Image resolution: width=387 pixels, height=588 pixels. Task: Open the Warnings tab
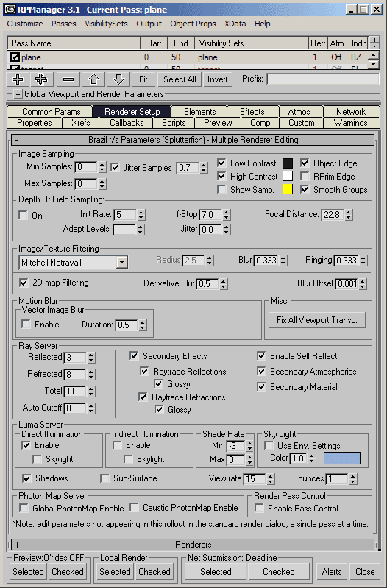click(x=351, y=123)
